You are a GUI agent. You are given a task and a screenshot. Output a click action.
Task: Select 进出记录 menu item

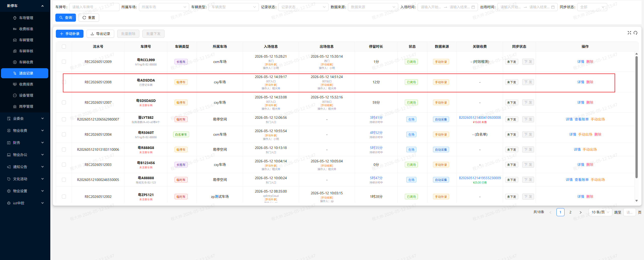click(x=25, y=73)
